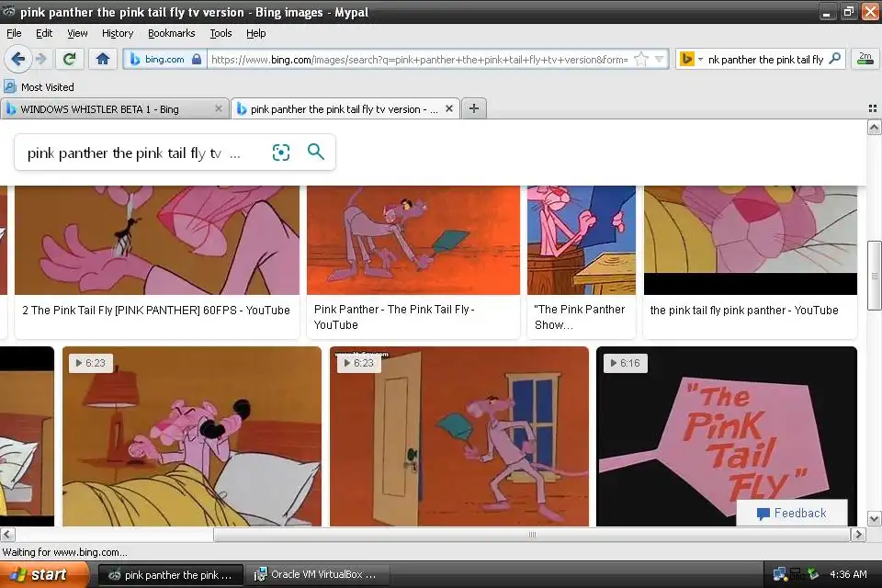Open the Feedback button
The width and height of the screenshot is (882, 588).
791,513
